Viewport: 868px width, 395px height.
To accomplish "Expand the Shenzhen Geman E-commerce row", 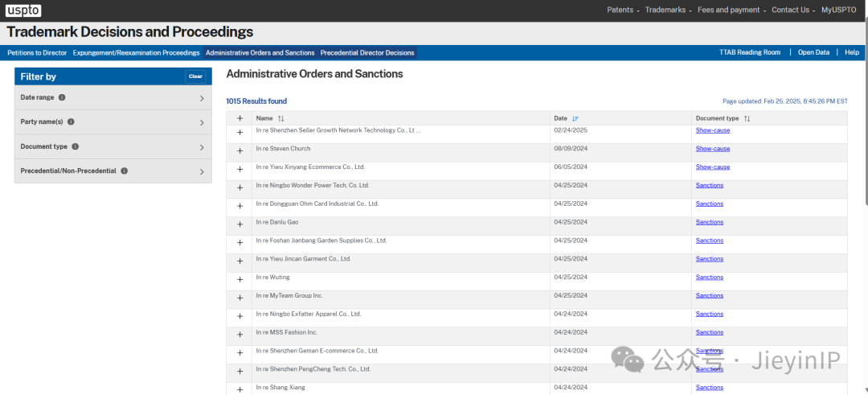I will [240, 353].
